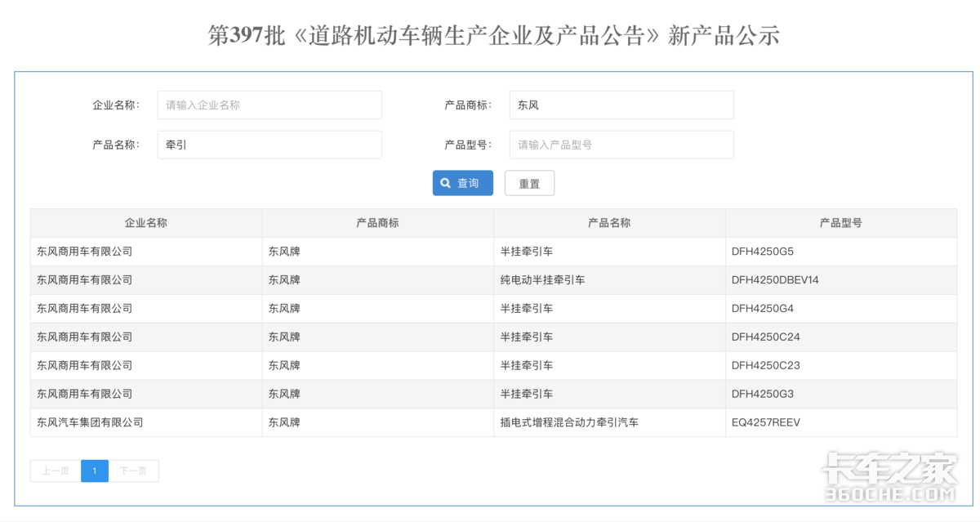The height and width of the screenshot is (522, 980).
Task: Click the 纯电动半挂牵引车 product name cell
Action: pos(542,280)
